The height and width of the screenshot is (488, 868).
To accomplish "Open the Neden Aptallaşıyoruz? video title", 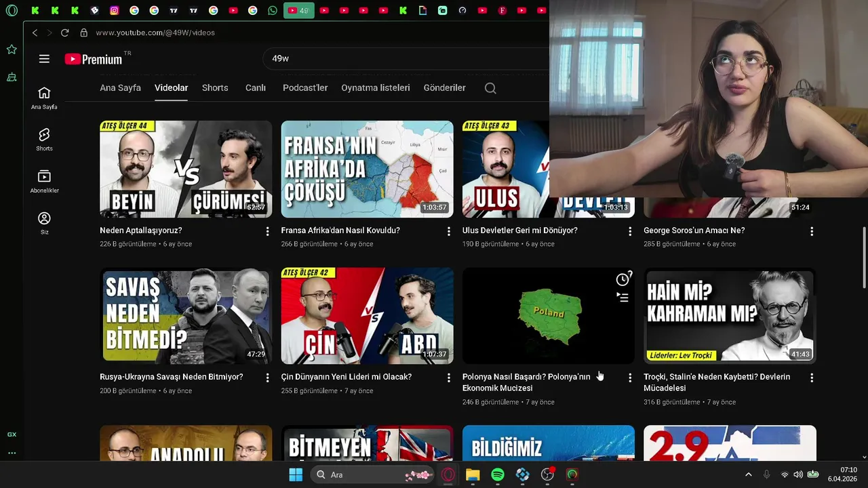I will (141, 230).
